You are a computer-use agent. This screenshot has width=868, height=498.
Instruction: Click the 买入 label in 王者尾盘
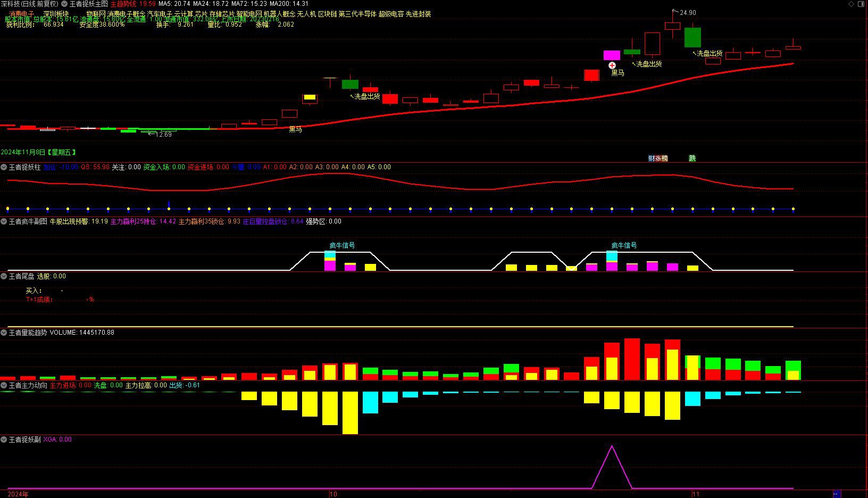(x=34, y=290)
